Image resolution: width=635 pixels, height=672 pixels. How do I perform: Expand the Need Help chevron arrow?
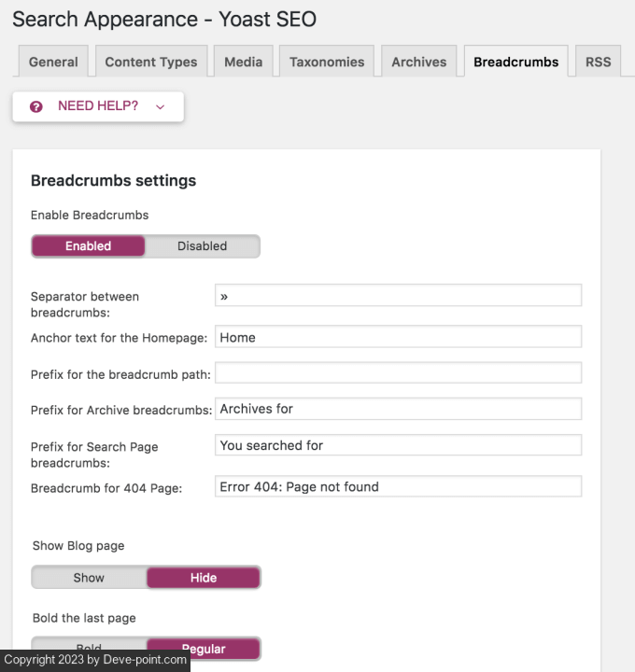pos(161,107)
